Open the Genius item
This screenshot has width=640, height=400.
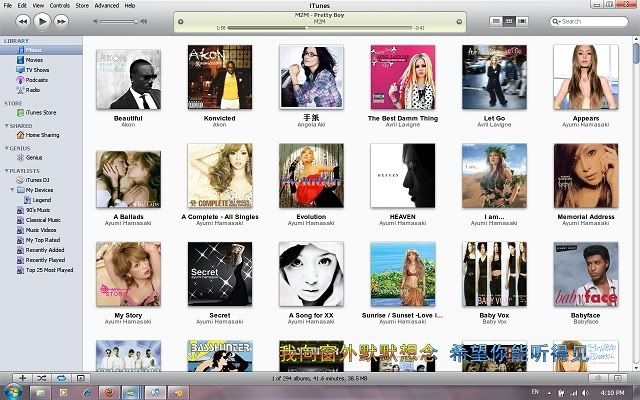tap(34, 157)
